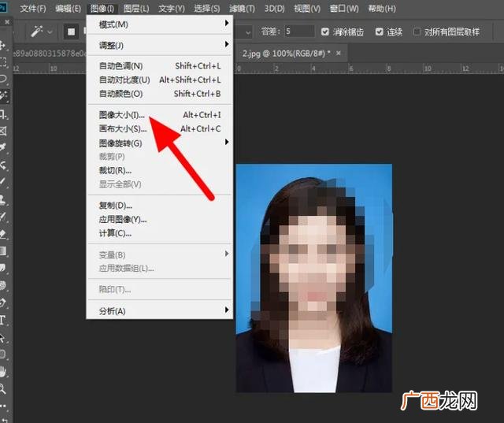Expand the 分析(A) submenu

160,311
